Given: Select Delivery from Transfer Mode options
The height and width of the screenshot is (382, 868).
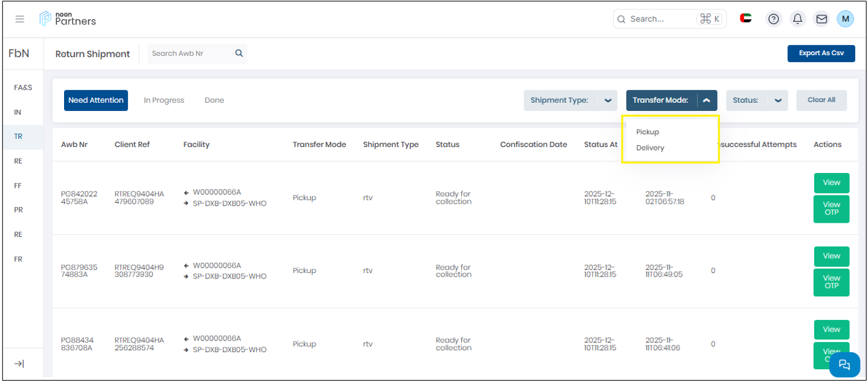Looking at the screenshot, I should (650, 148).
